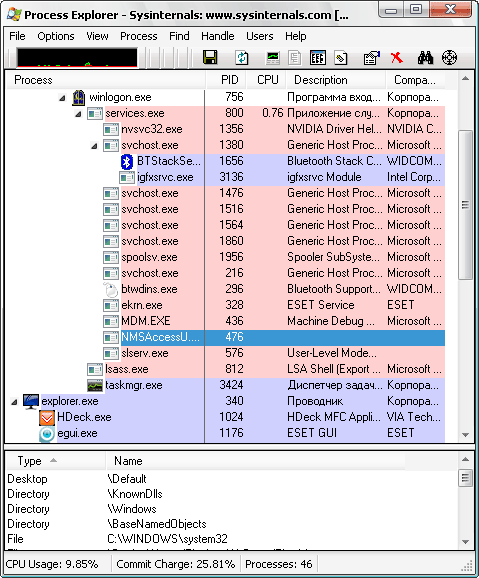Open the Properties toolbar icon

(x=372, y=58)
